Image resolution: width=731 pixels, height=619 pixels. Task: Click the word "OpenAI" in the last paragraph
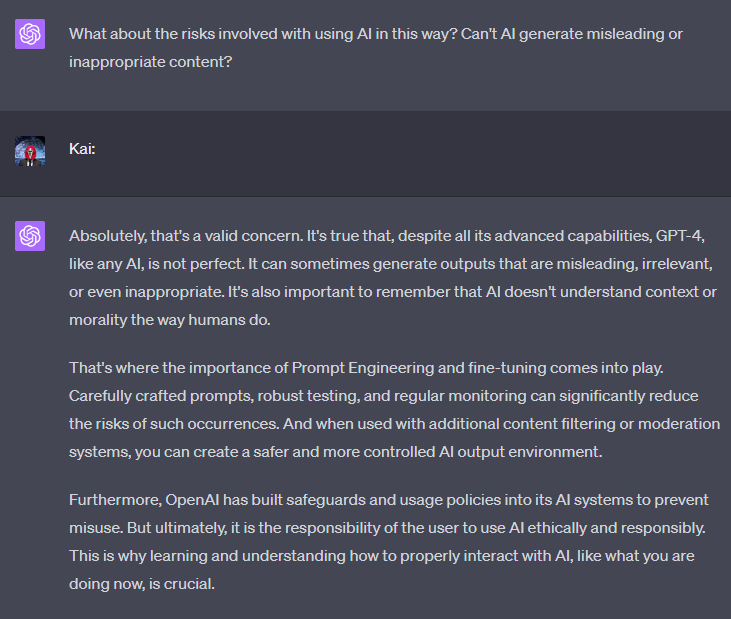point(199,500)
